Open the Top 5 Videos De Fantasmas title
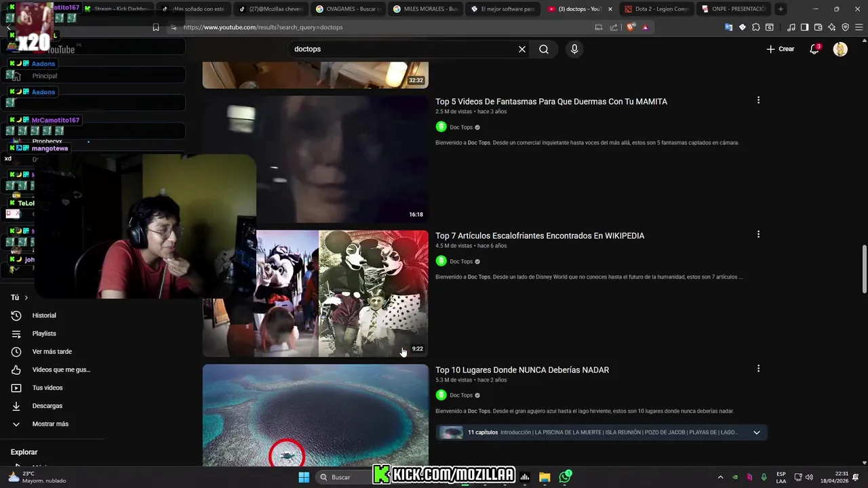 pos(551,102)
